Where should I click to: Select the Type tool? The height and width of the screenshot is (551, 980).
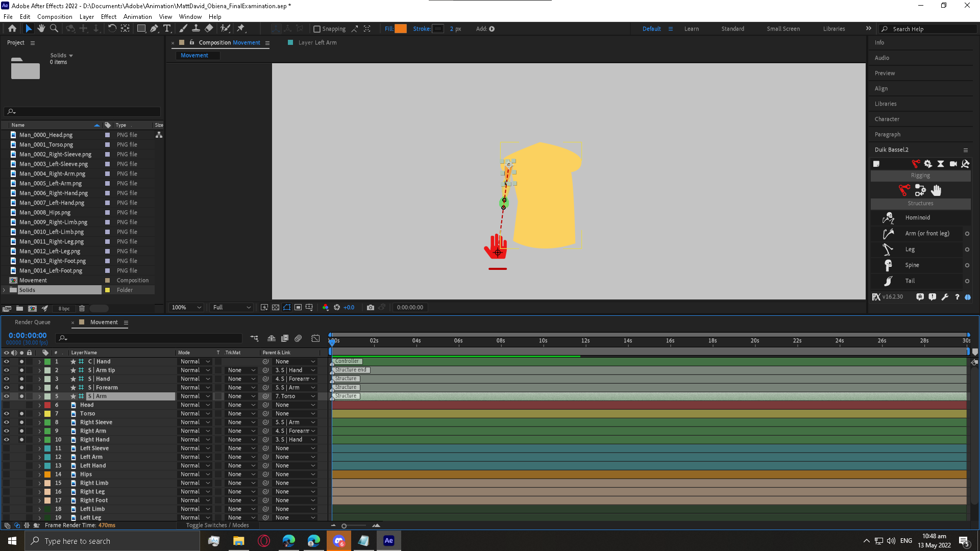[x=168, y=29]
